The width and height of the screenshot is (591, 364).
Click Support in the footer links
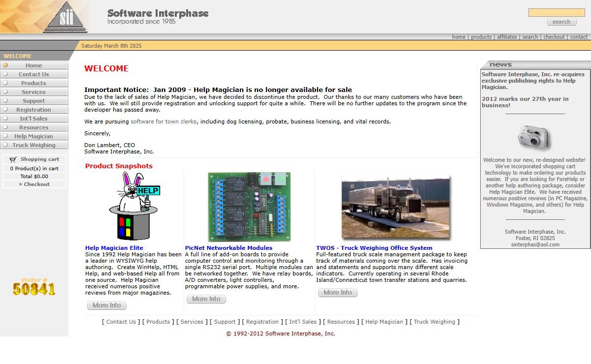point(225,322)
